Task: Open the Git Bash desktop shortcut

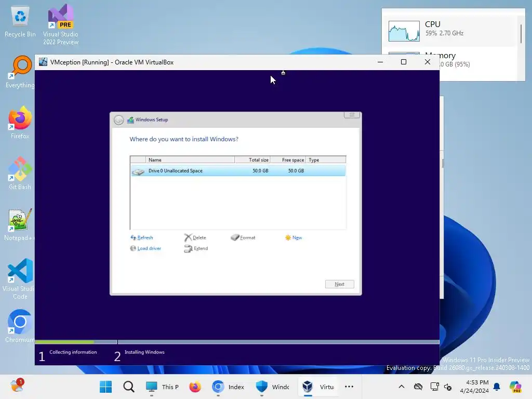Action: (20, 174)
